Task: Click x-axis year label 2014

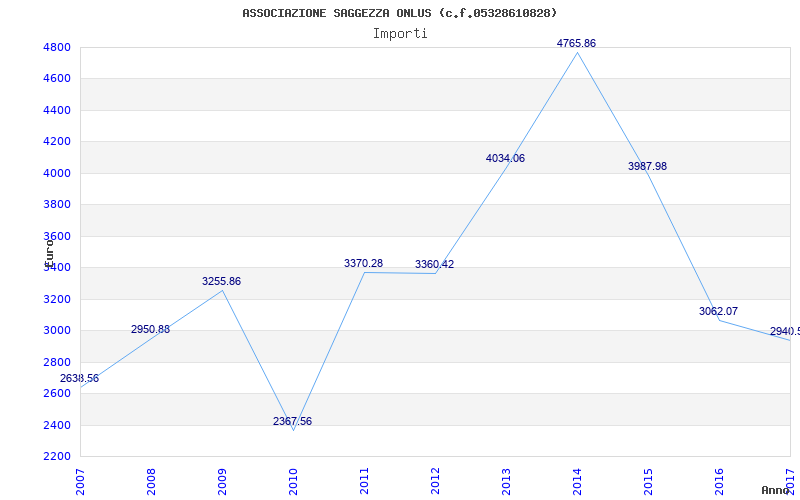Action: point(577,482)
